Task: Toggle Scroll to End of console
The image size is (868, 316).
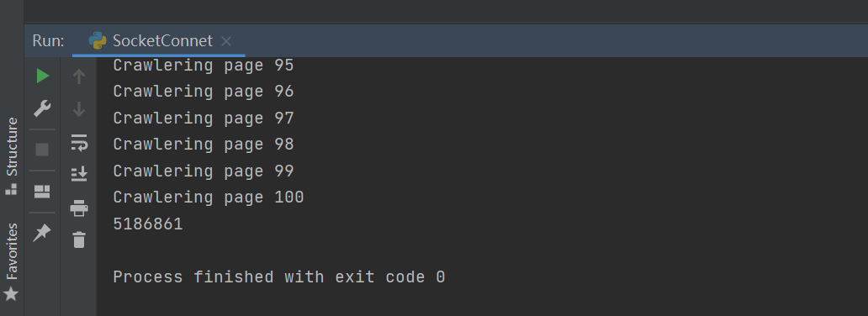Action: (x=79, y=174)
